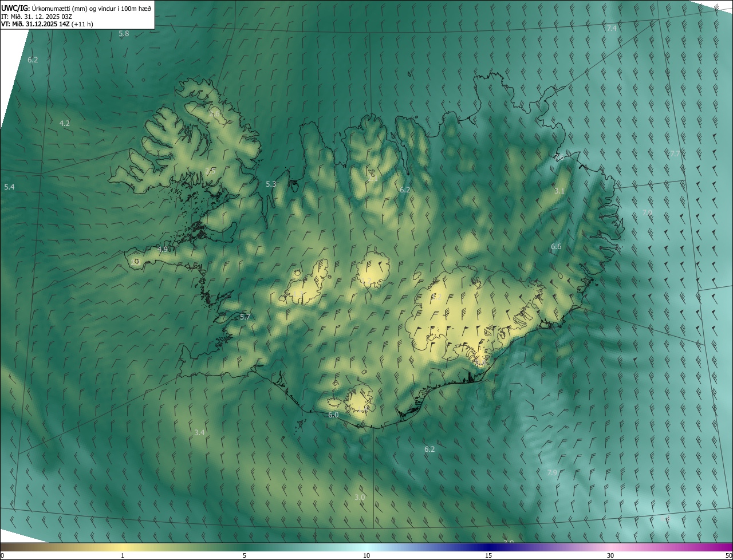
Task: Click the 3.4 value label over the ocean
Action: [x=199, y=432]
